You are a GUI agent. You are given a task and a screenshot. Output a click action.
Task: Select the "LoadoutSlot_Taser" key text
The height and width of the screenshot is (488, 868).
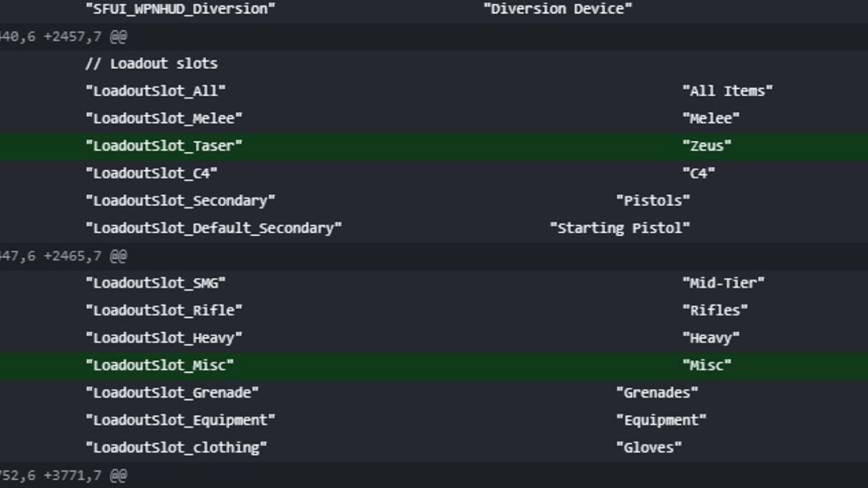pyautogui.click(x=163, y=146)
